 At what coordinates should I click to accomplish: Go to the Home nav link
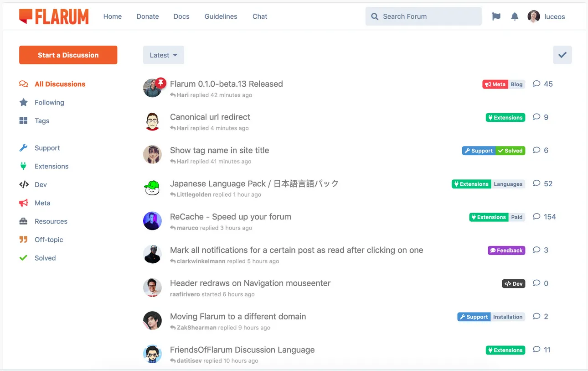(113, 16)
